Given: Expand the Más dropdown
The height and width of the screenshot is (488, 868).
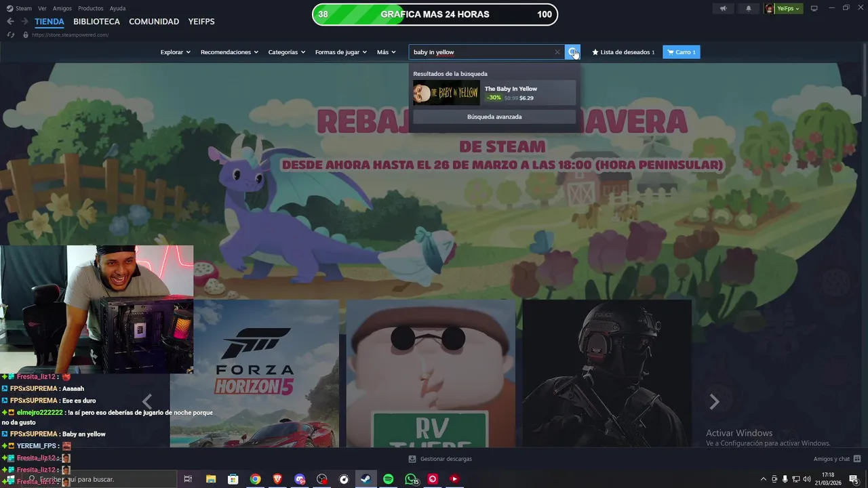Looking at the screenshot, I should (x=387, y=52).
